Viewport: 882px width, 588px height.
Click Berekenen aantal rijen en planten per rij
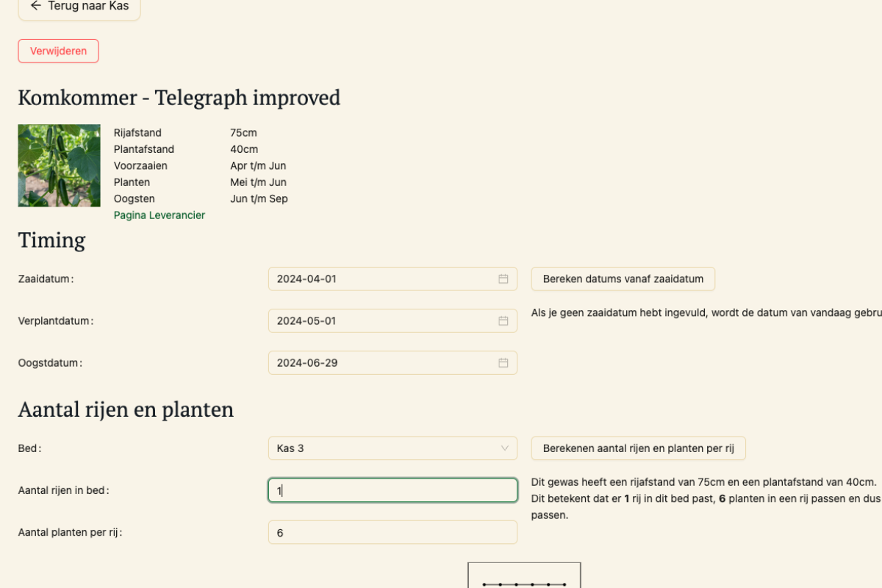pos(638,448)
